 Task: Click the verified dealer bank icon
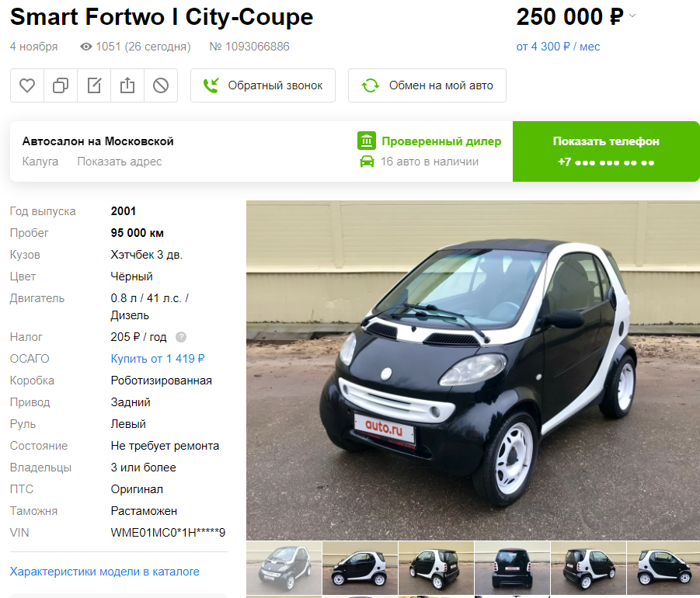[367, 141]
